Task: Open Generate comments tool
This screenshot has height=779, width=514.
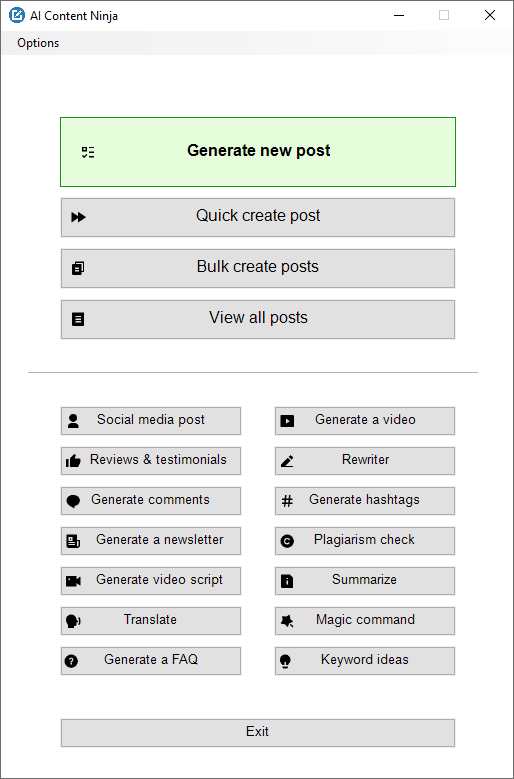Action: (x=151, y=501)
